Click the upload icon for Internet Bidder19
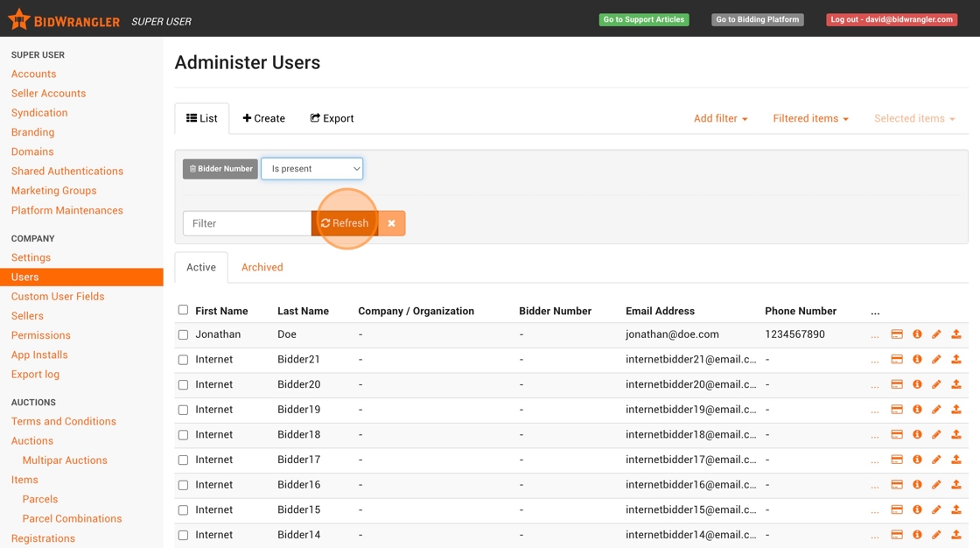 click(x=956, y=410)
